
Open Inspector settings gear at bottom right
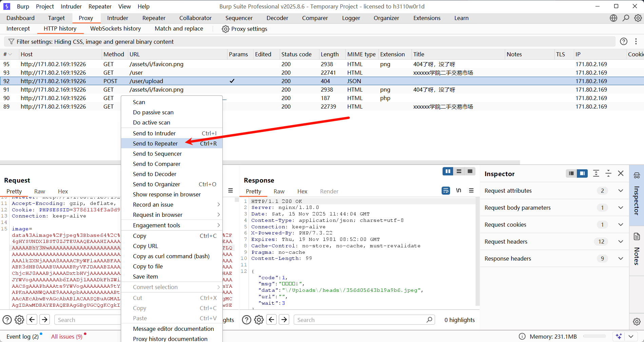pyautogui.click(x=637, y=322)
